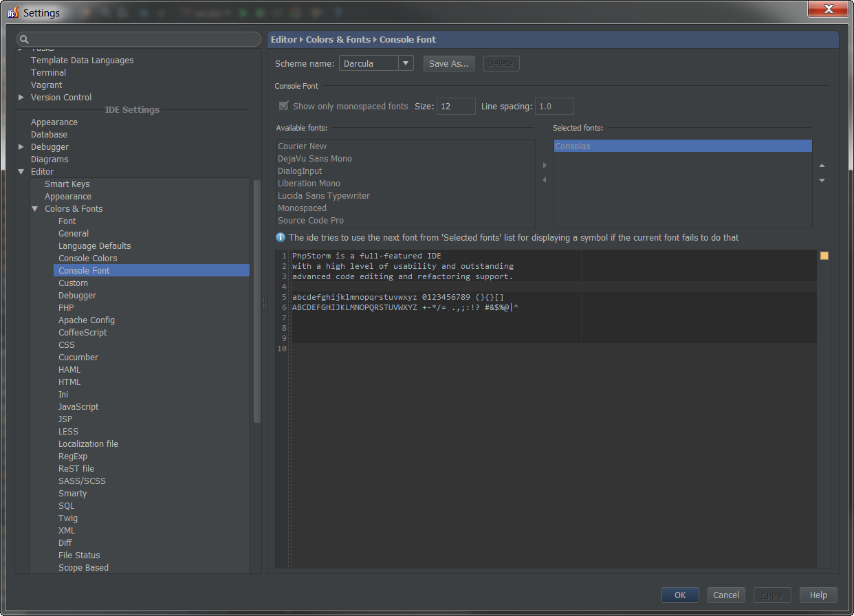The image size is (854, 616).
Task: Open CoffeeScript color settings
Action: click(x=83, y=333)
